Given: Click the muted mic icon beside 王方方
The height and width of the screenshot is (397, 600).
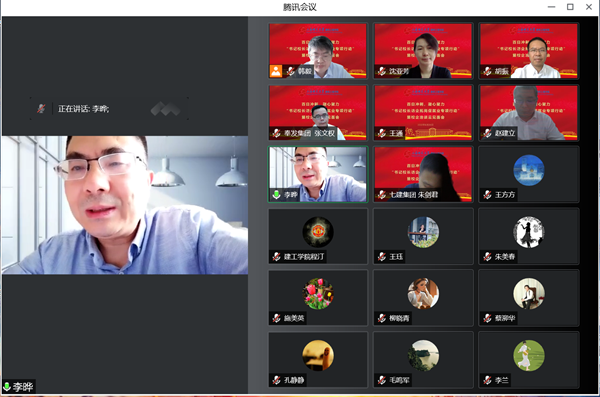Looking at the screenshot, I should pos(488,194).
